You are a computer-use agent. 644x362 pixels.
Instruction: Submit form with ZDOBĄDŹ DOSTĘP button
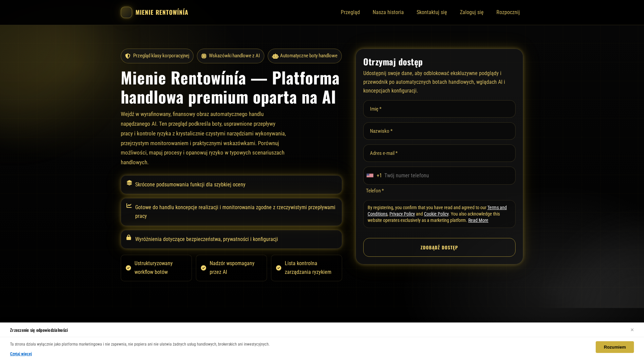coord(439,247)
